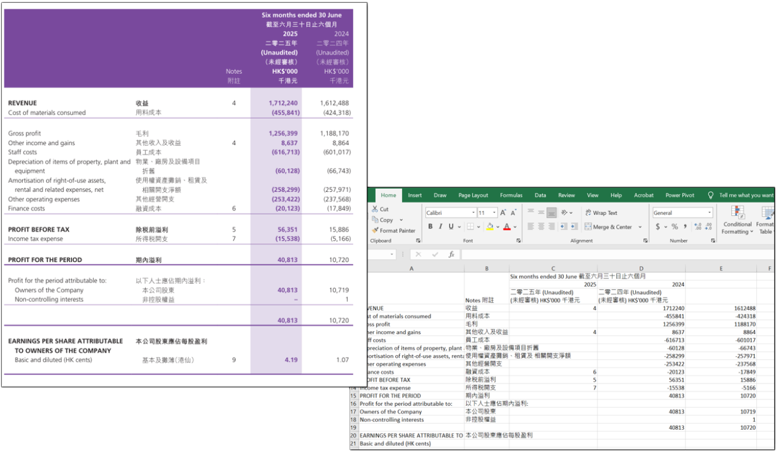Screen dimensions: 778x452
Task: Align text to top of cell
Action: (530, 212)
